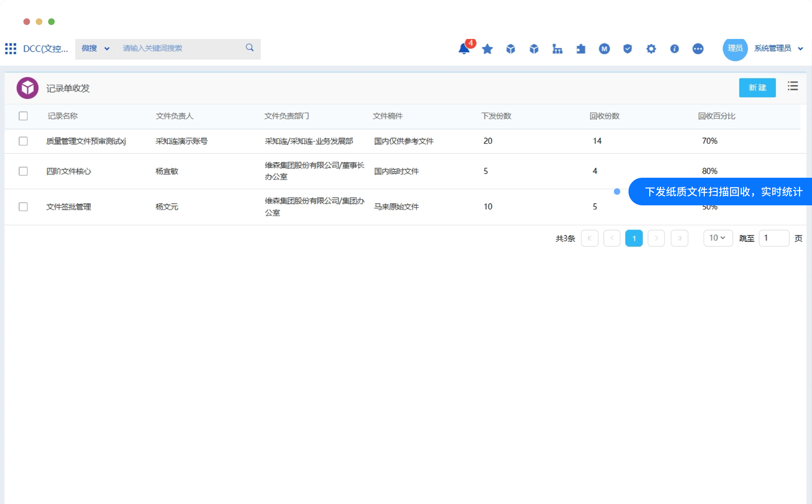Open the gear settings icon

(x=651, y=49)
